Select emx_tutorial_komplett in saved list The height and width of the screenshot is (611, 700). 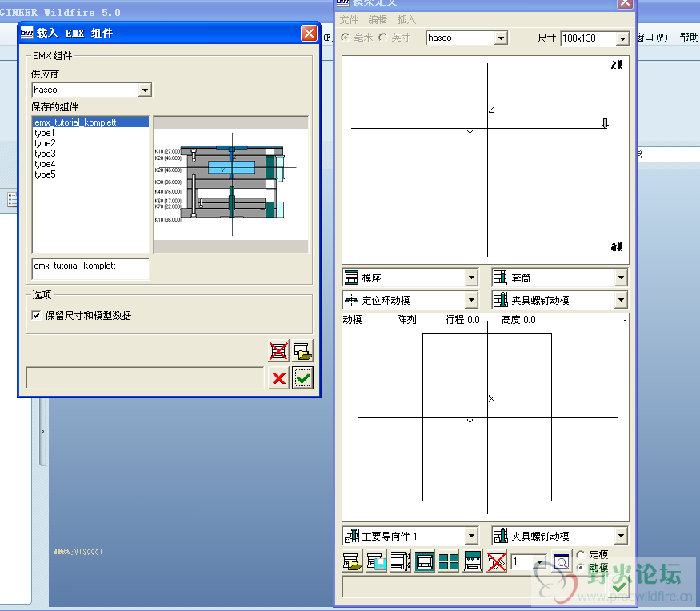coord(90,122)
